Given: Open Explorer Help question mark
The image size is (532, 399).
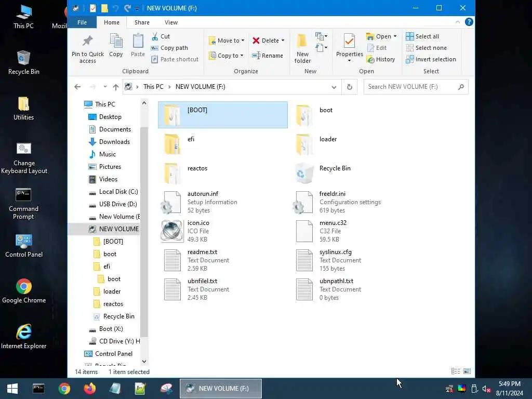Looking at the screenshot, I should (469, 22).
